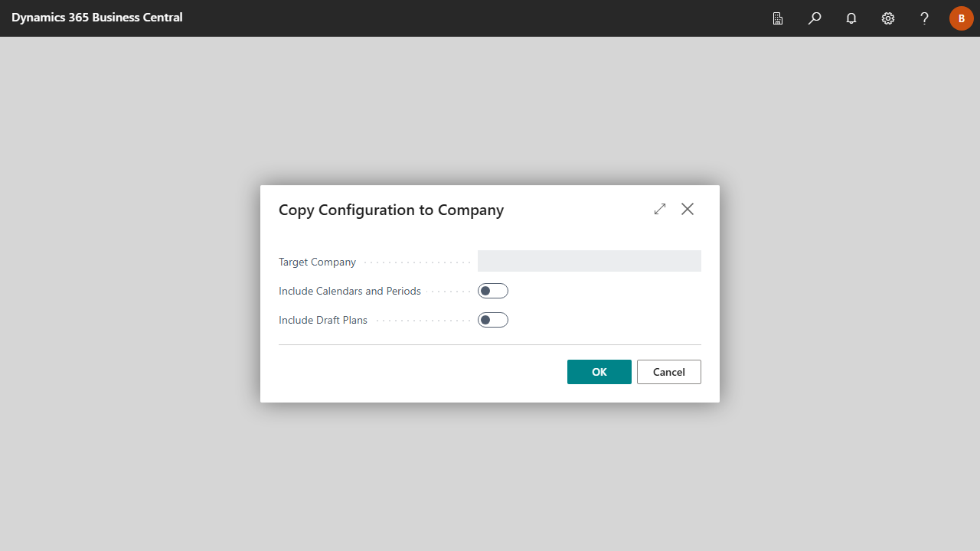Click the Copy Configuration to Company heading

tap(391, 210)
